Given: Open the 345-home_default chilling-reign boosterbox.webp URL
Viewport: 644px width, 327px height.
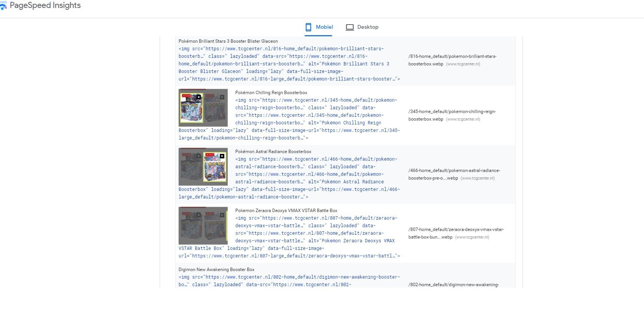Looking at the screenshot, I should click(x=452, y=115).
